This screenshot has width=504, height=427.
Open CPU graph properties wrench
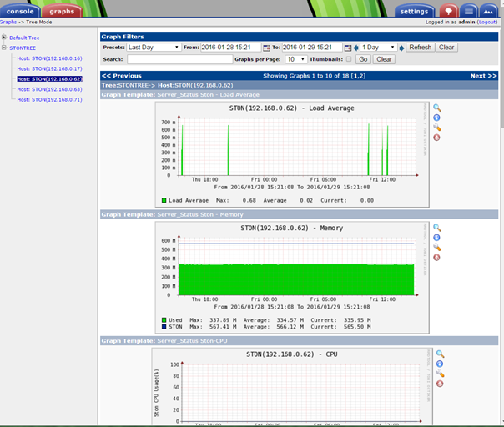coord(440,374)
